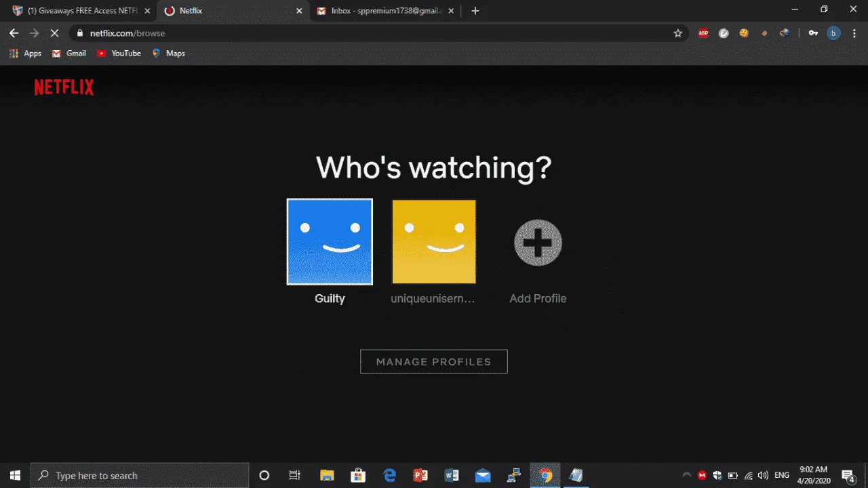The image size is (868, 488).
Task: Open the Chrome three-dot menu
Action: pyautogui.click(x=854, y=33)
